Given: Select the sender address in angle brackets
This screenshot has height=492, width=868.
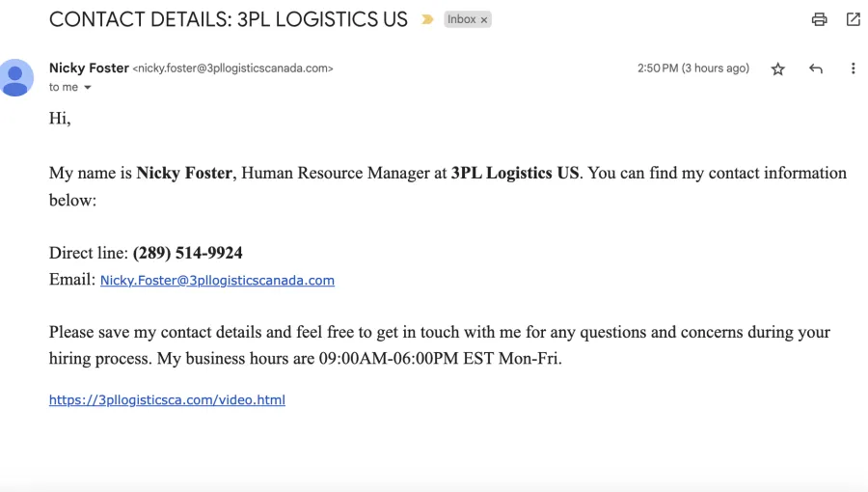Looking at the screenshot, I should (x=232, y=68).
